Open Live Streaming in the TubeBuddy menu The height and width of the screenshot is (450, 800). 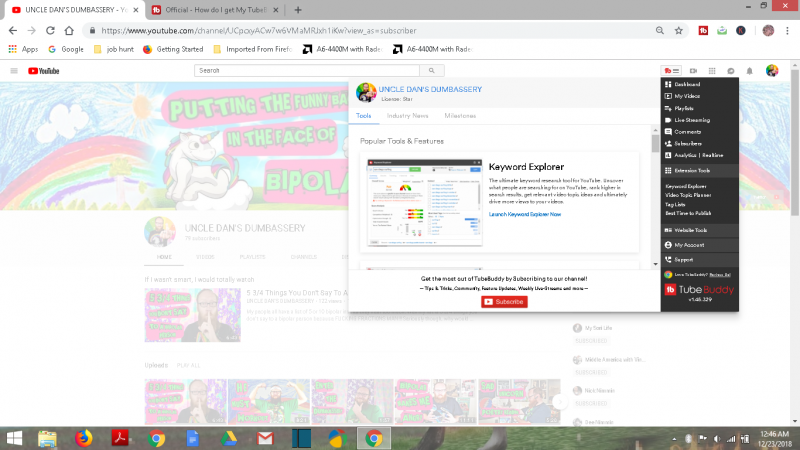pos(692,120)
